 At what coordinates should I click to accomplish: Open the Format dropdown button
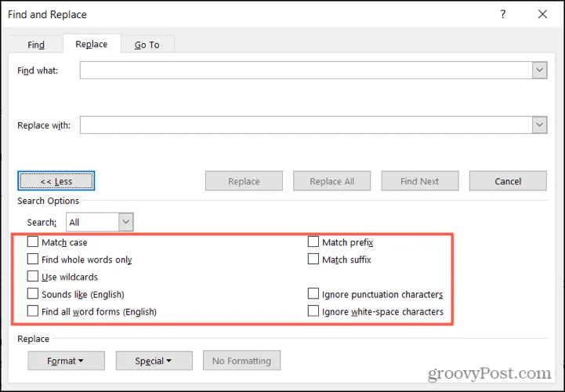[67, 361]
